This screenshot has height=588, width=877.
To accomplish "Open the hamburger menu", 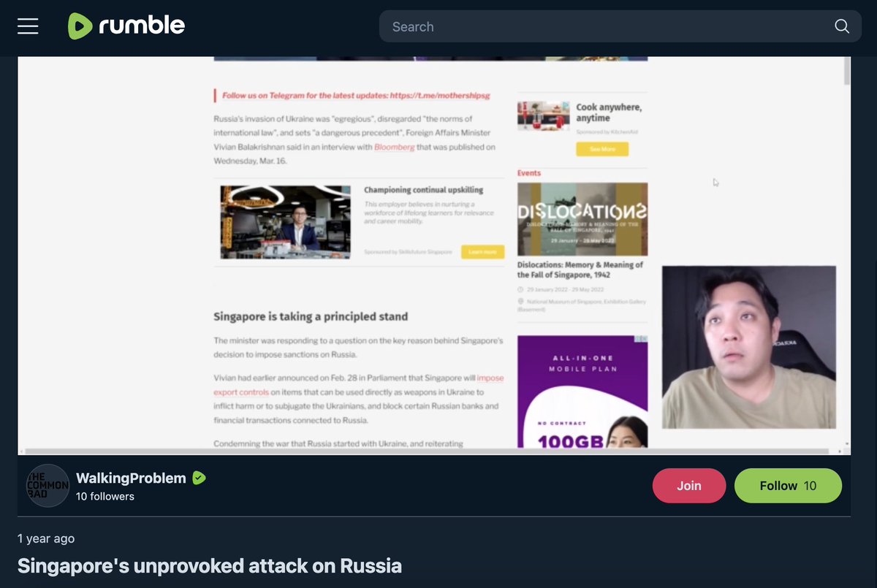I will point(28,26).
